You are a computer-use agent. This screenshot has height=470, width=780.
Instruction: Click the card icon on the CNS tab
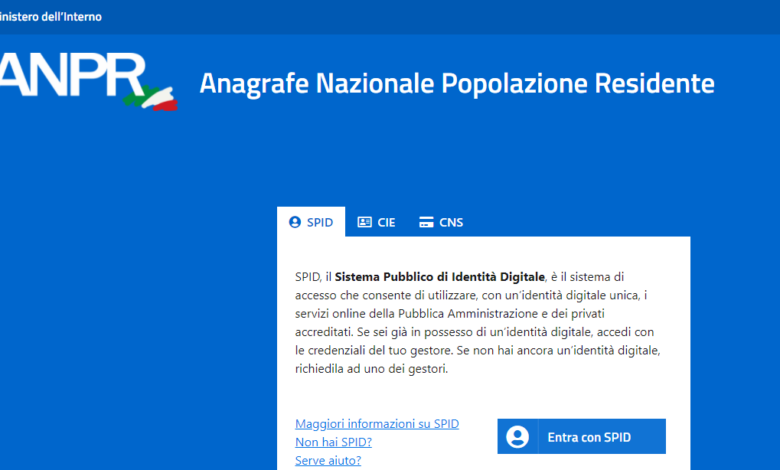point(426,222)
